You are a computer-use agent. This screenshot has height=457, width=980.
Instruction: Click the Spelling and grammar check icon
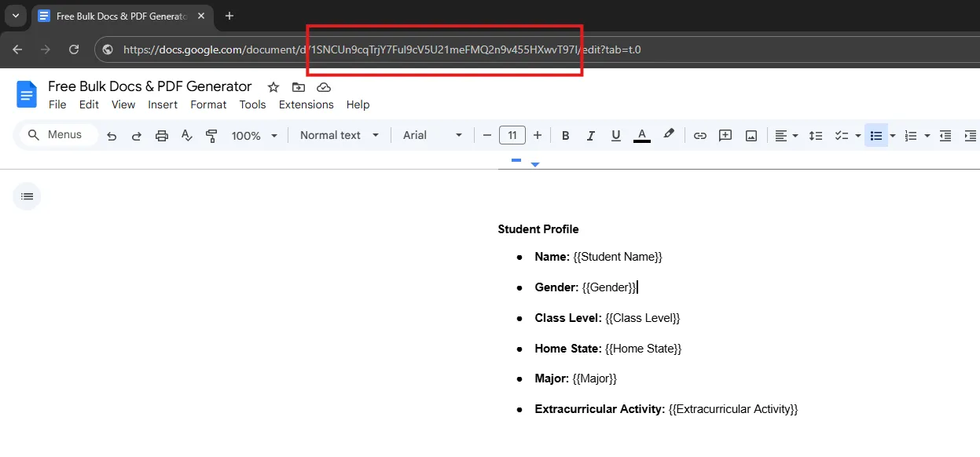[187, 136]
